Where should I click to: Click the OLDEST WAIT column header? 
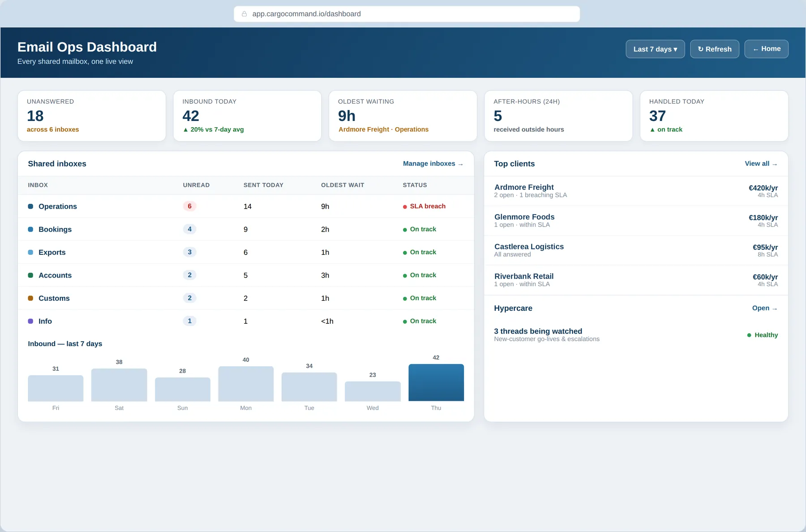click(343, 185)
